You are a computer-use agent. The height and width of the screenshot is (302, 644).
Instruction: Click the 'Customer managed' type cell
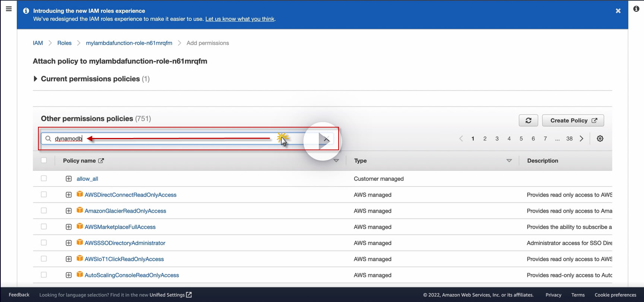[379, 179]
